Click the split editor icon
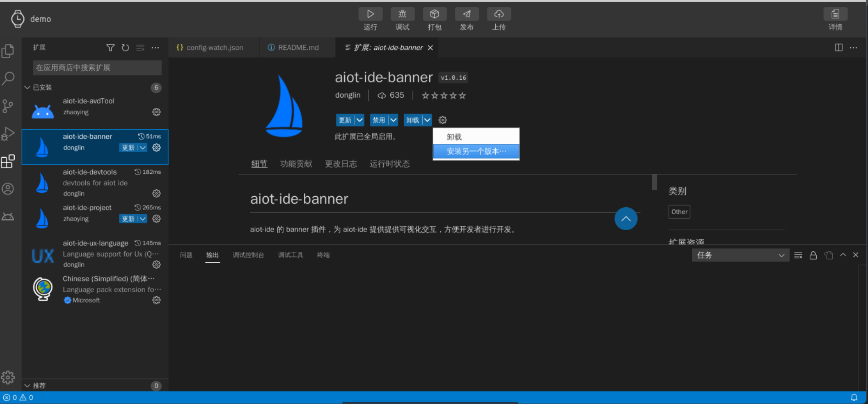The height and width of the screenshot is (404, 868). pos(839,48)
